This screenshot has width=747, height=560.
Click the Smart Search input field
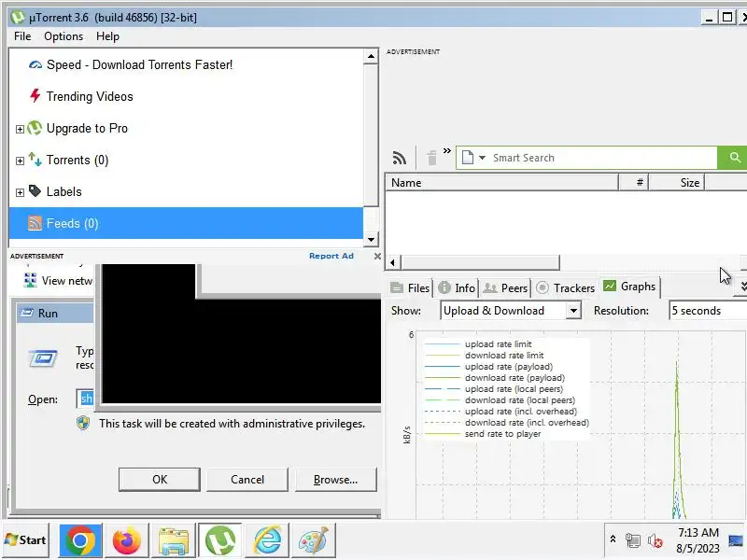click(602, 158)
